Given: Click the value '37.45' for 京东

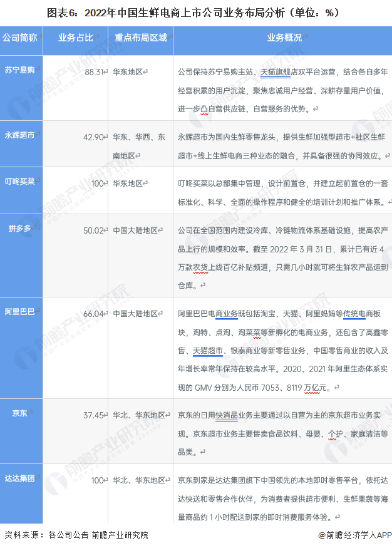Looking at the screenshot, I should [93, 415].
